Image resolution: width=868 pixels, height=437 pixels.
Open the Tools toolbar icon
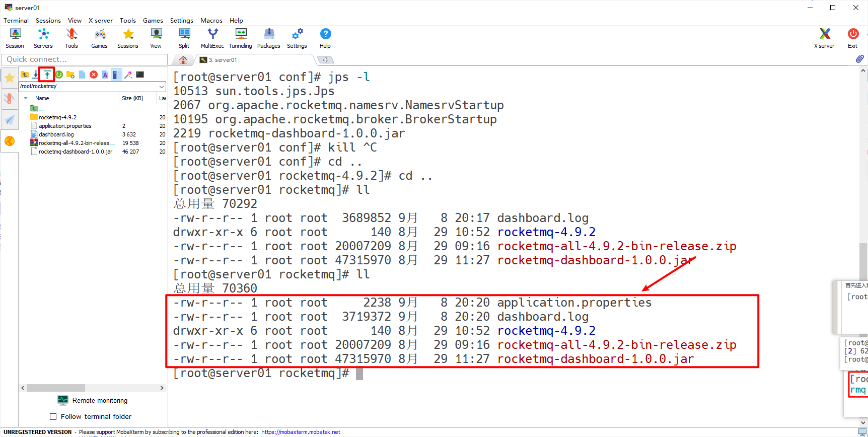pos(71,38)
